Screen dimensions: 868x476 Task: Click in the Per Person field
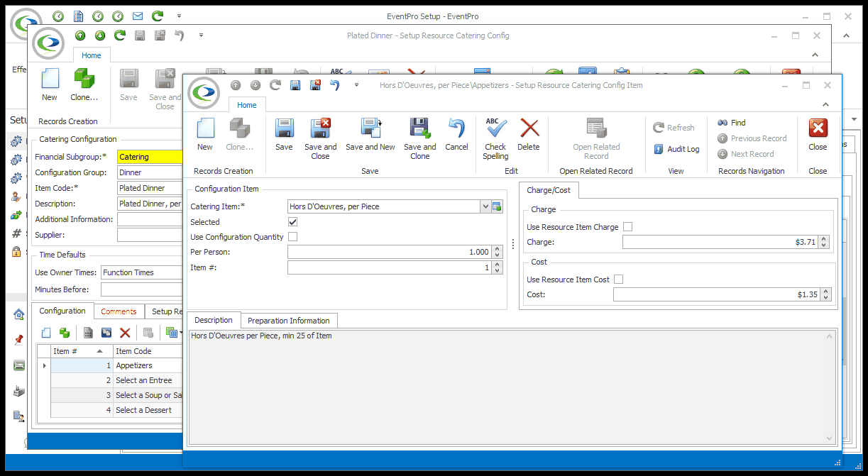(390, 252)
